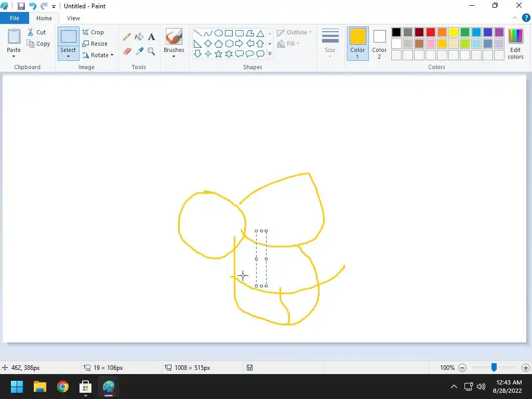Click the Undo arrow in title bar
Screen dimensions: 532x399
[x=33, y=6]
